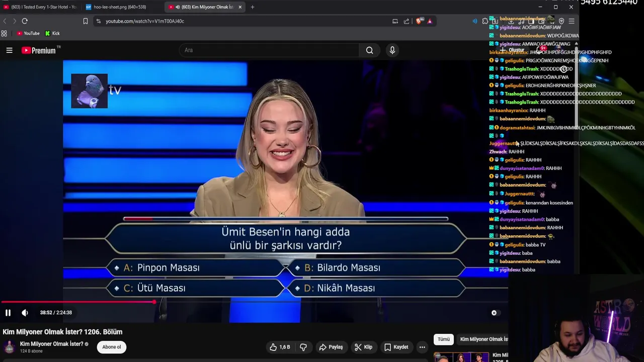Select the Kim Milyoner Olmak İst filter chip
644x362 pixels.
(x=484, y=339)
